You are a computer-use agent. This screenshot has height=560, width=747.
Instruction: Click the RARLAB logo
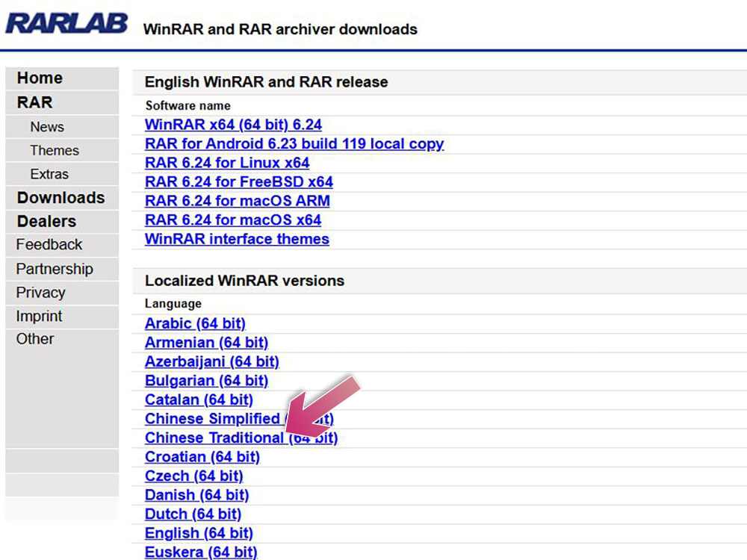66,23
